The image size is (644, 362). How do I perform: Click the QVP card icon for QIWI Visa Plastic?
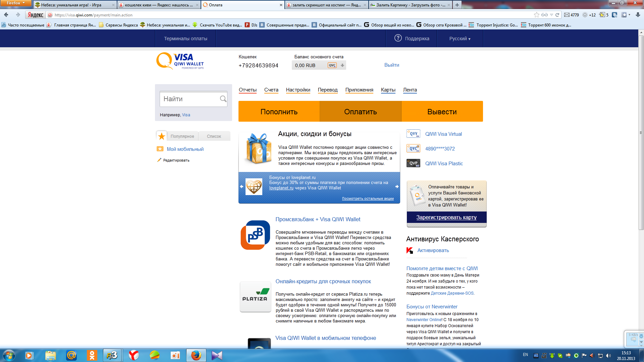413,163
